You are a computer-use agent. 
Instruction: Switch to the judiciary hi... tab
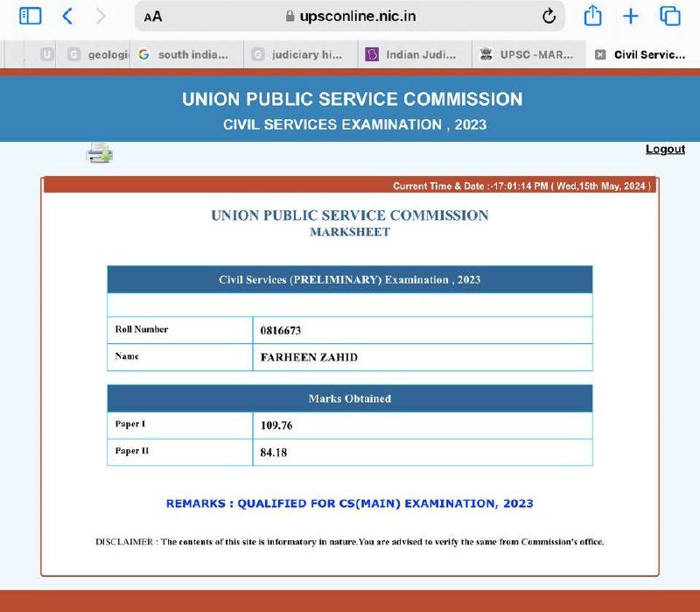pos(301,54)
